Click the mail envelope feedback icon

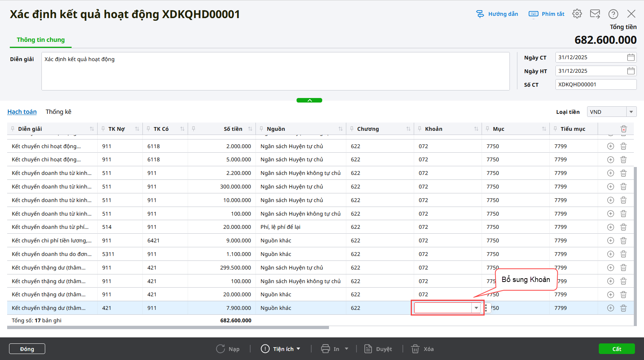point(595,14)
